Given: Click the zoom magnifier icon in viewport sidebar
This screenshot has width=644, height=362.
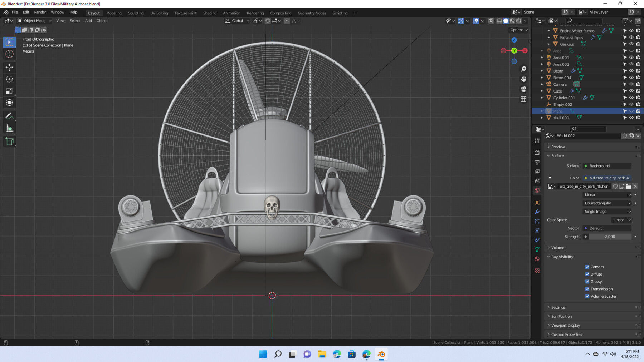Looking at the screenshot, I should [x=523, y=68].
